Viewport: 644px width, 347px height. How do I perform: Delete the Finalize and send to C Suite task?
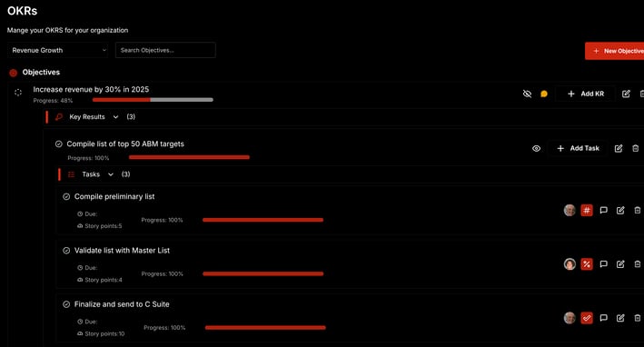pos(637,318)
